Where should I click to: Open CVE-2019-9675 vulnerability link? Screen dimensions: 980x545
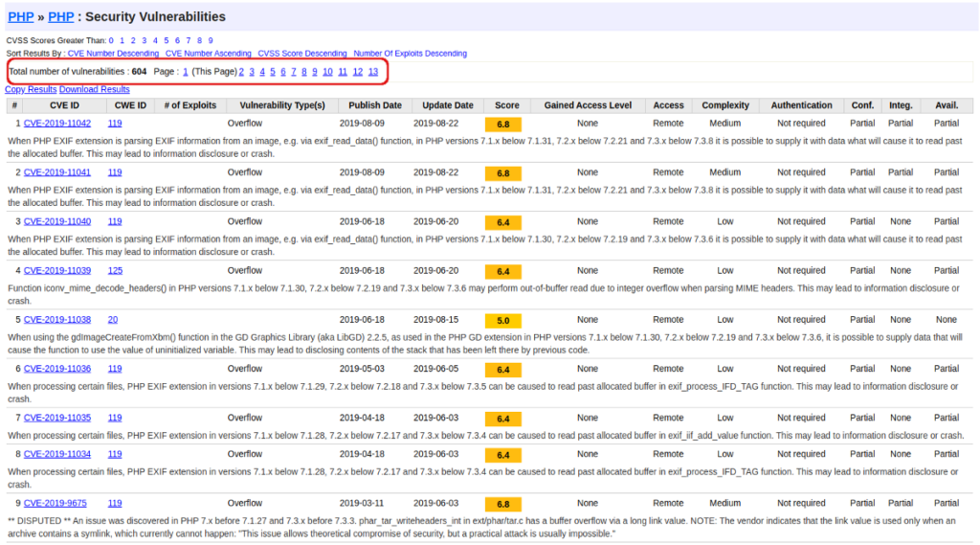55,503
